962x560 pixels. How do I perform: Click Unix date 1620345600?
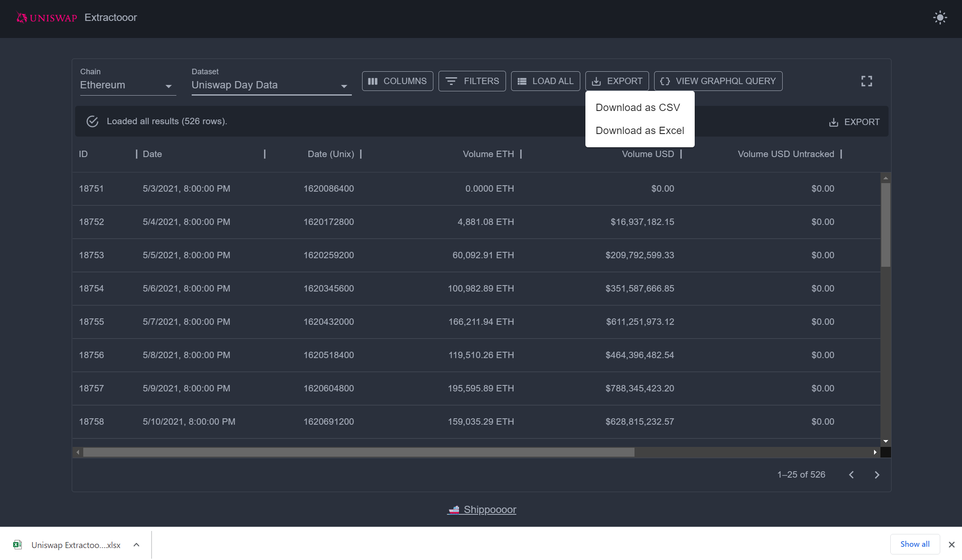coord(329,289)
